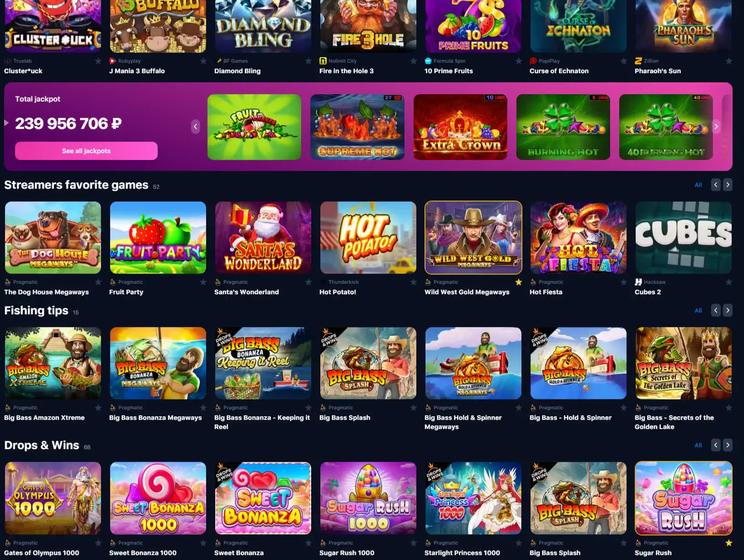Show previous Streamers favorite games
The image size is (744, 560).
(x=716, y=185)
